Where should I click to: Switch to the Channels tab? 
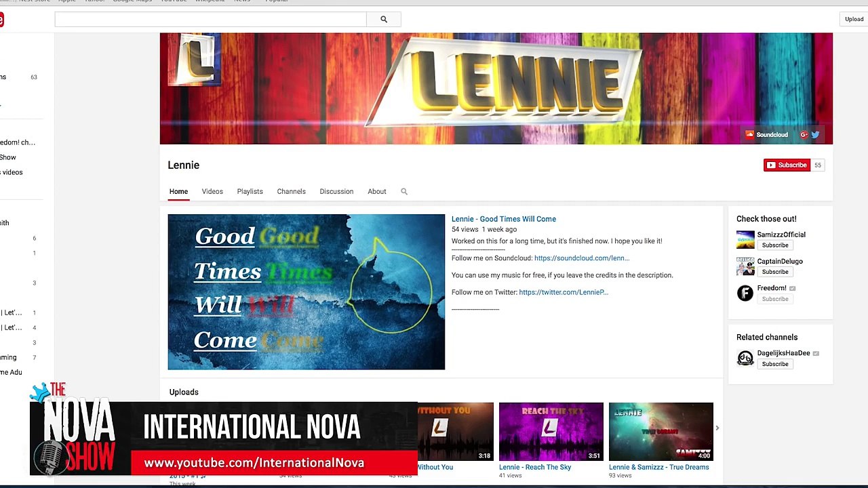pyautogui.click(x=291, y=191)
